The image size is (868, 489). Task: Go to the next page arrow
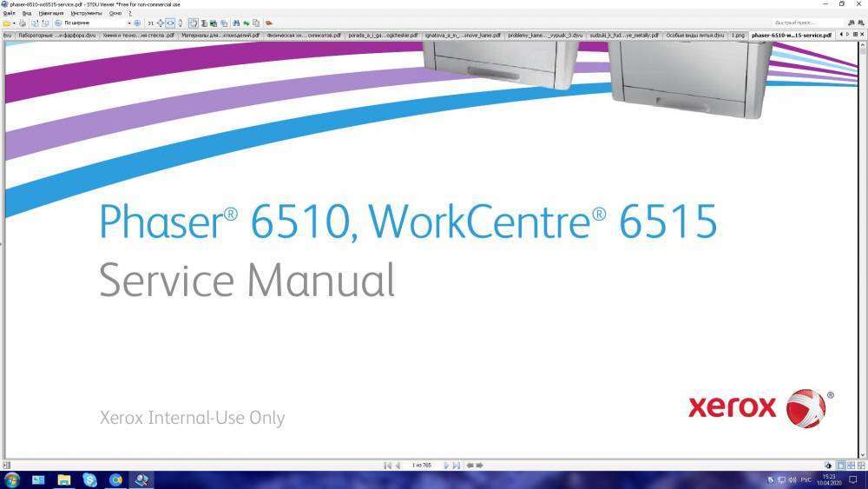point(447,466)
